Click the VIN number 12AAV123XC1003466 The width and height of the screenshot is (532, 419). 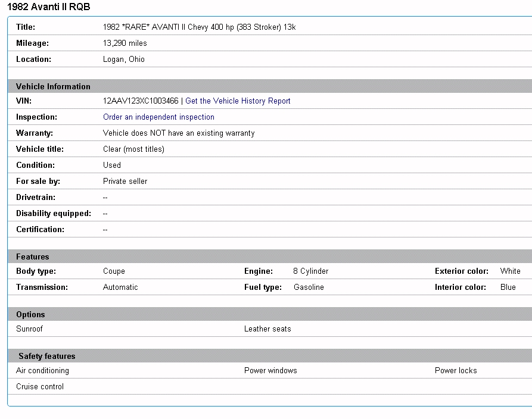(x=141, y=101)
